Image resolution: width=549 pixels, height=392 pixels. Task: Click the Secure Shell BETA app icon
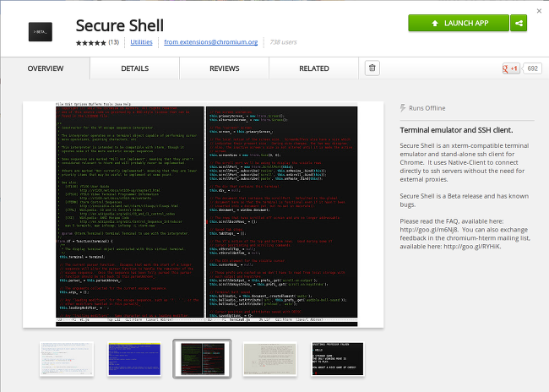click(41, 32)
